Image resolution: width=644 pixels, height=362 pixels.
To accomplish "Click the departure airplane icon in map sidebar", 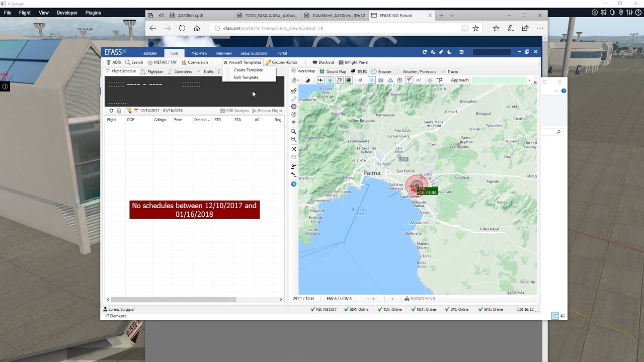I will (x=294, y=166).
